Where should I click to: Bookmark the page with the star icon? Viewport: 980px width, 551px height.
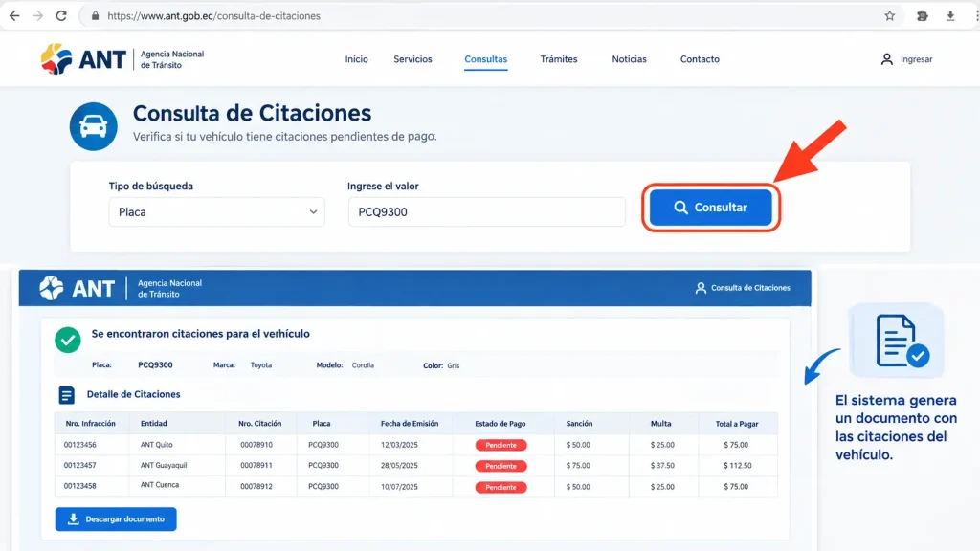click(889, 16)
